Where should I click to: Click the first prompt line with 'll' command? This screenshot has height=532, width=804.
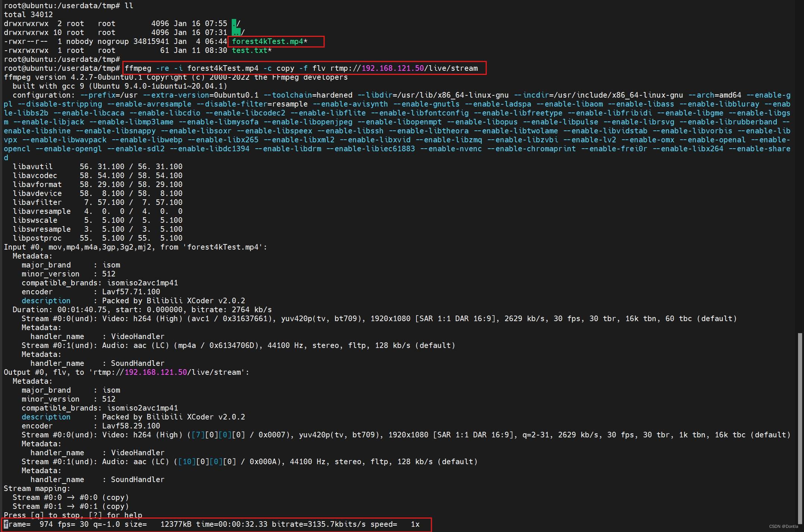tap(69, 6)
